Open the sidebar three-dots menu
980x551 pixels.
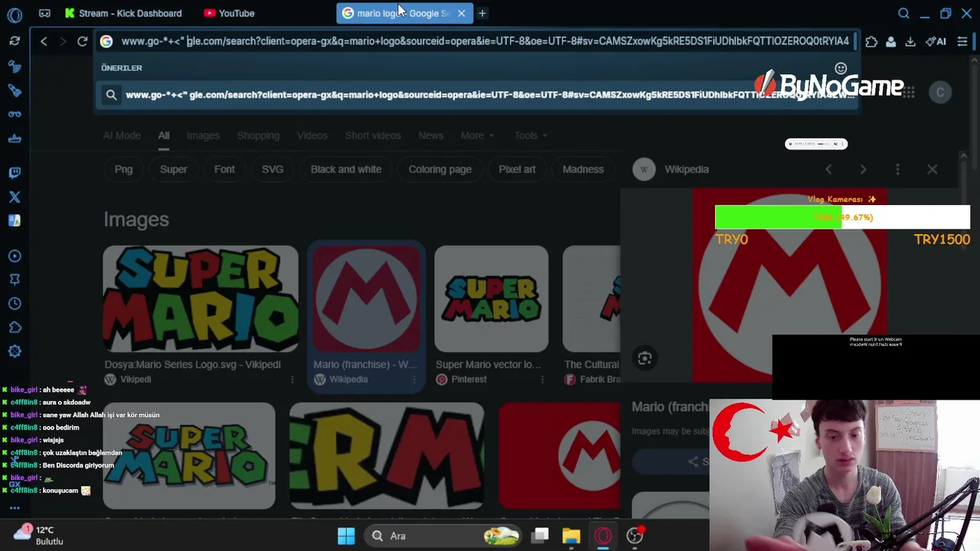15,508
